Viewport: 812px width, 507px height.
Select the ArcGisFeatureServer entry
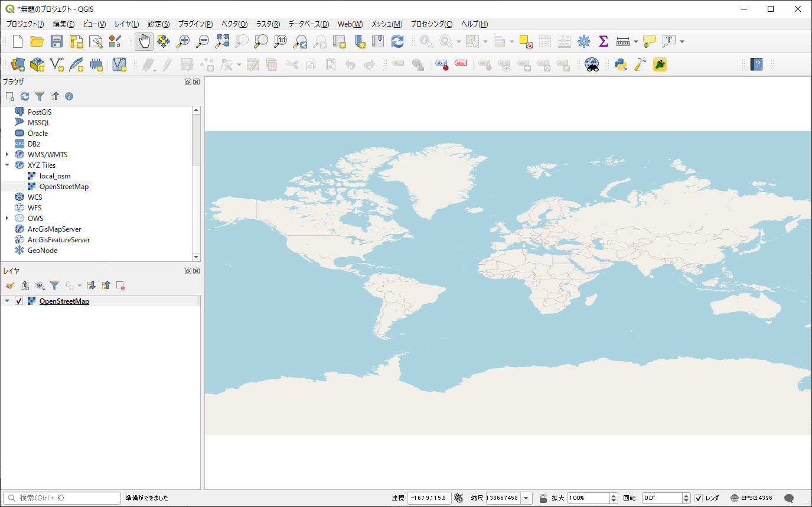click(x=58, y=240)
